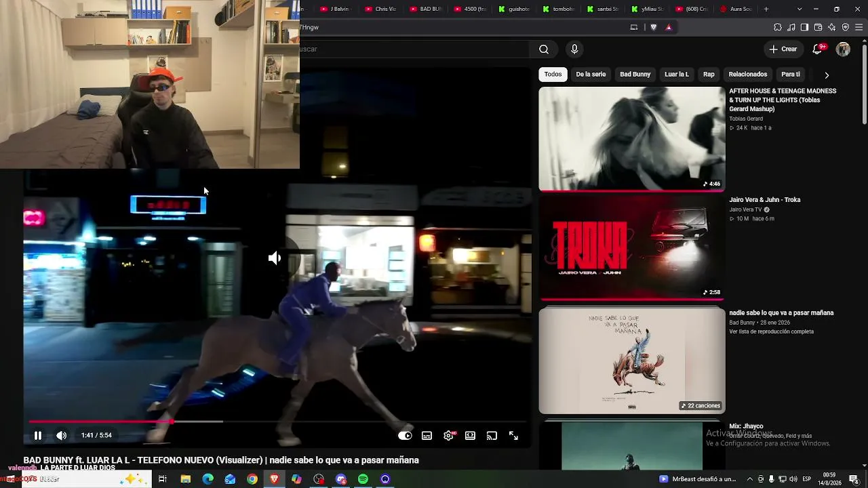Switch to the tombohn Kick tab

click(x=559, y=9)
